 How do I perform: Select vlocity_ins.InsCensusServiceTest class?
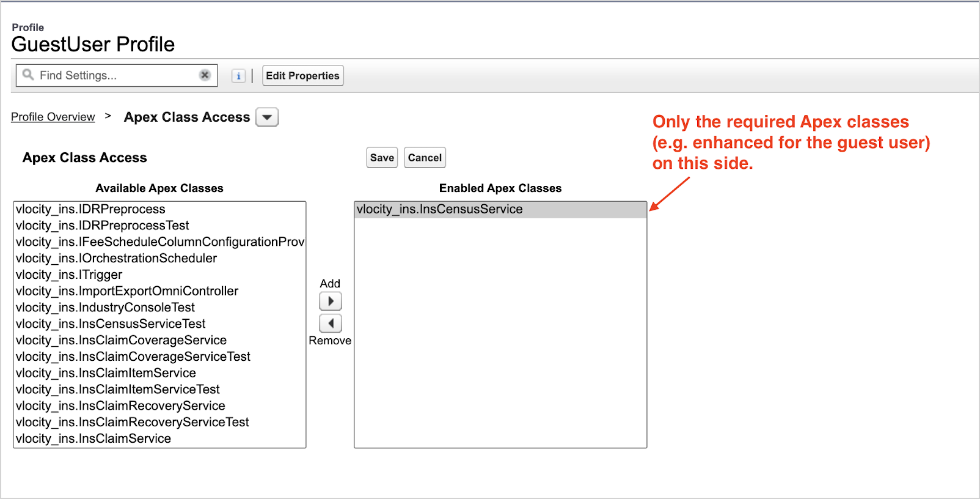[x=159, y=323]
